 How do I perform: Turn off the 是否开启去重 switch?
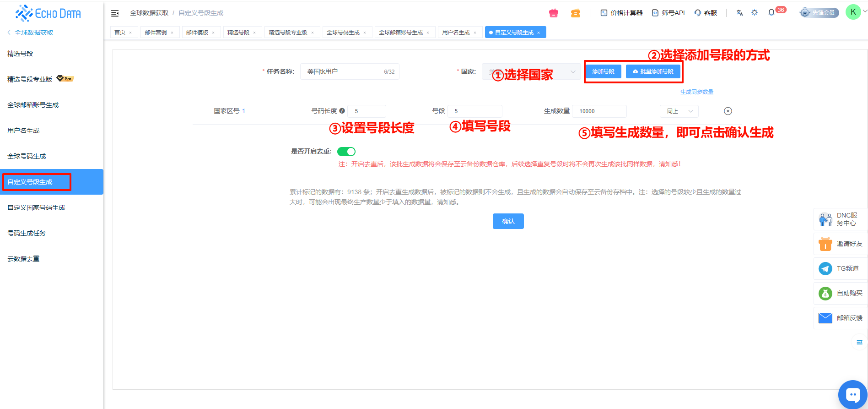coord(346,152)
